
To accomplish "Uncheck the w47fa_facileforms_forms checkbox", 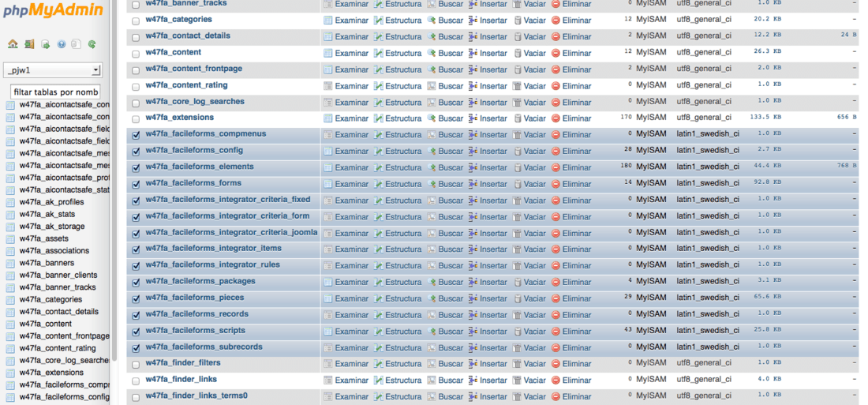I will point(136,185).
